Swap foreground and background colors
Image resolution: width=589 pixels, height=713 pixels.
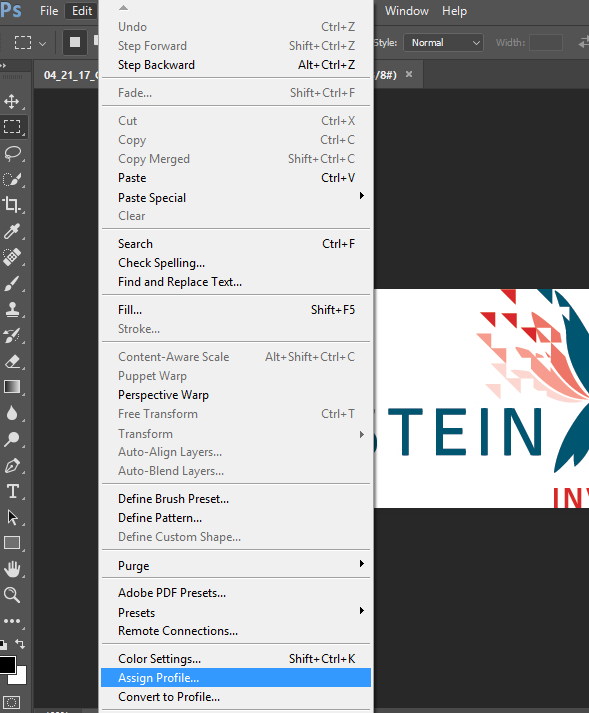pyautogui.click(x=20, y=643)
